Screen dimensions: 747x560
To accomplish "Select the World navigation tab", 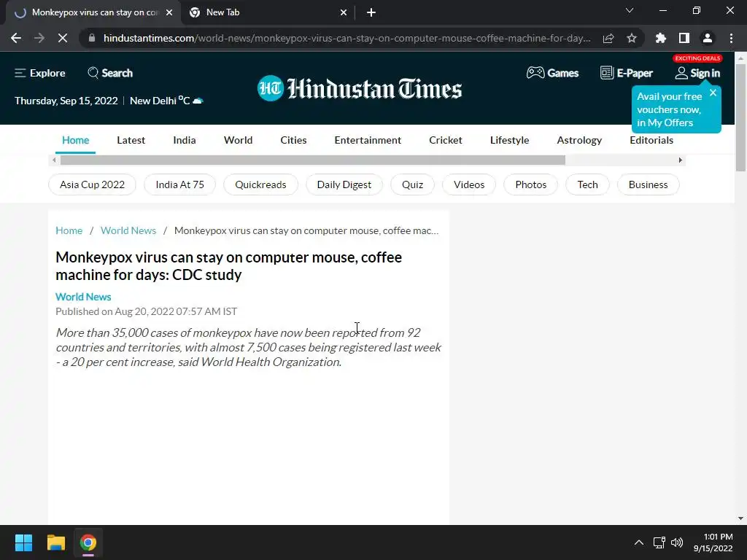I will [x=239, y=140].
